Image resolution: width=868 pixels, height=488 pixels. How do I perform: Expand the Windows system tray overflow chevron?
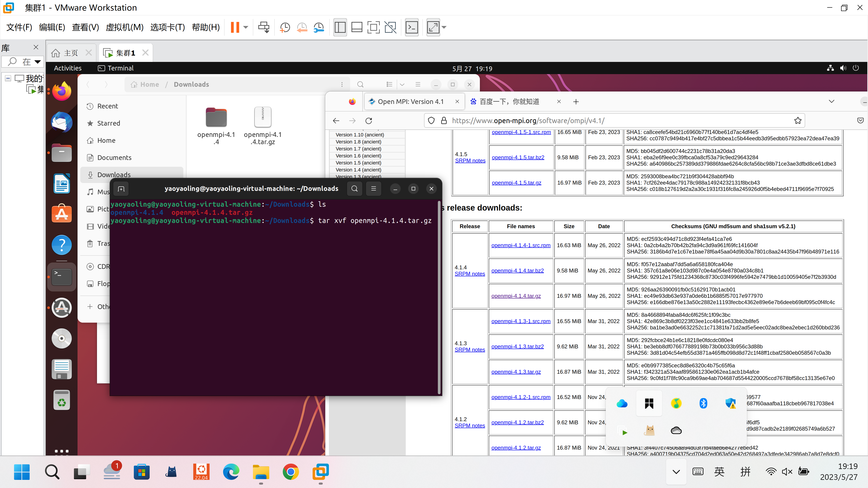click(x=676, y=472)
